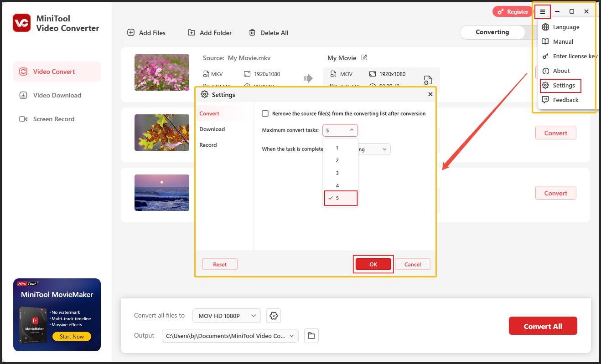Enable Remove the source file(s) checkbox
Screen dimensions: 601x364
[x=265, y=113]
